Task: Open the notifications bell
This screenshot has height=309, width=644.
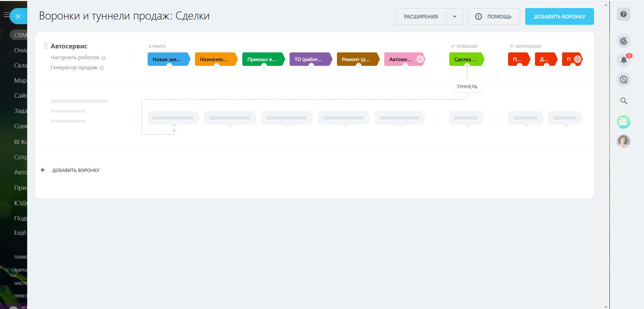Action: tap(624, 60)
